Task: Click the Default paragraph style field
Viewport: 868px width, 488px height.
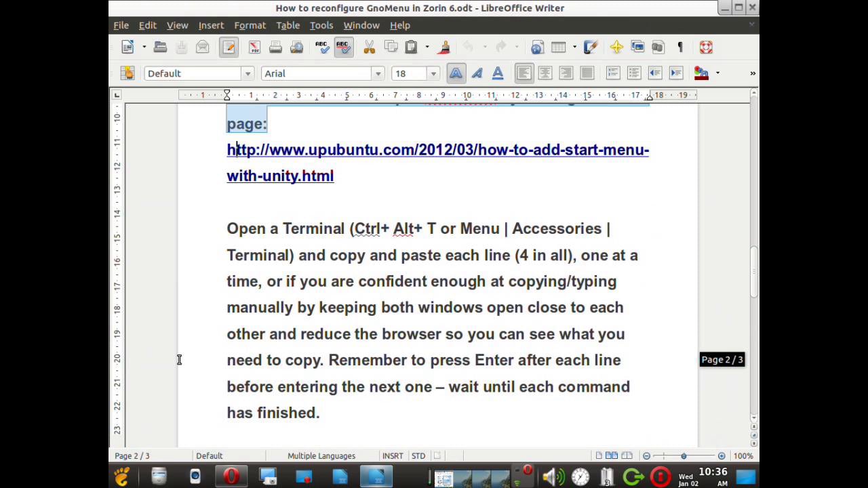Action: [193, 73]
